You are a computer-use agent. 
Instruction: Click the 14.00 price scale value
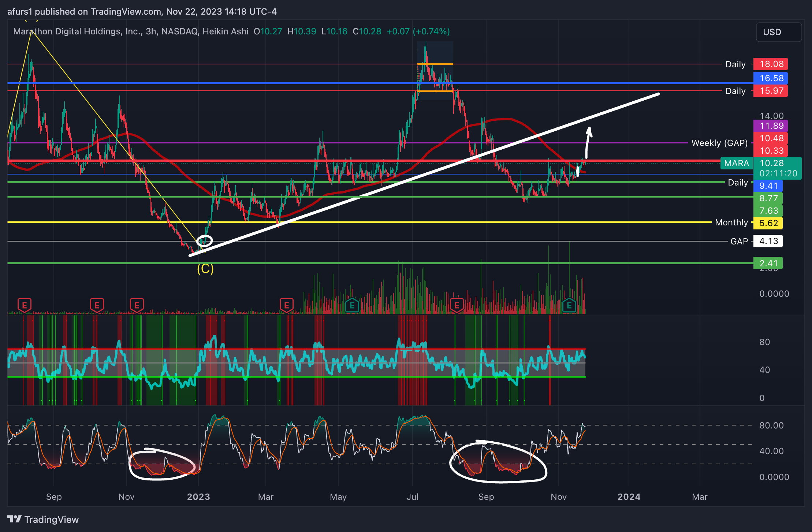tap(772, 116)
